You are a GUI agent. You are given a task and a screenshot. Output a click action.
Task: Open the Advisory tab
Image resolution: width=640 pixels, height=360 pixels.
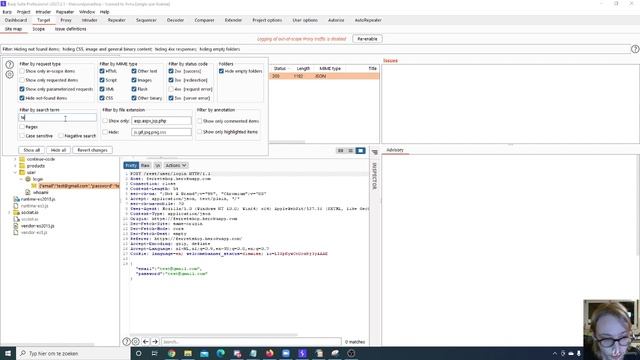pyautogui.click(x=395, y=150)
